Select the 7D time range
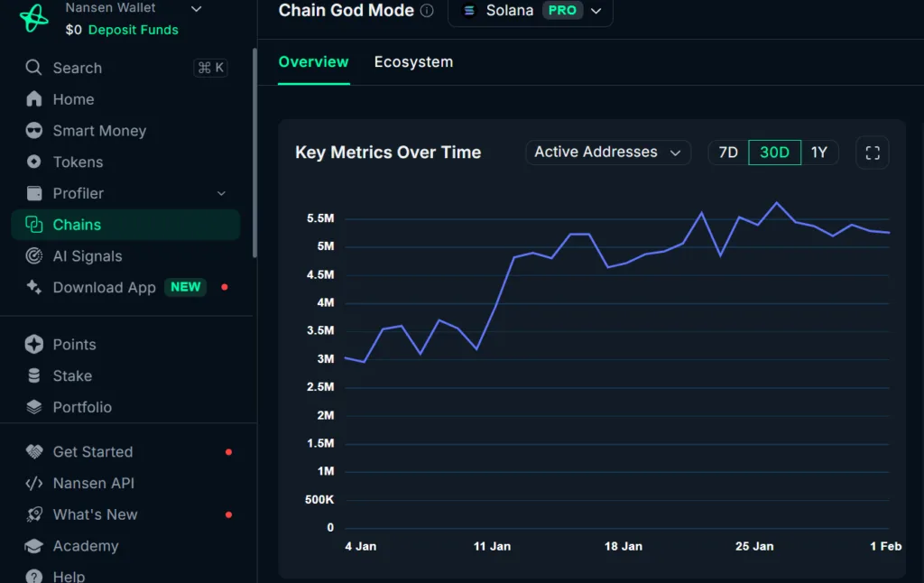924x583 pixels. tap(728, 153)
